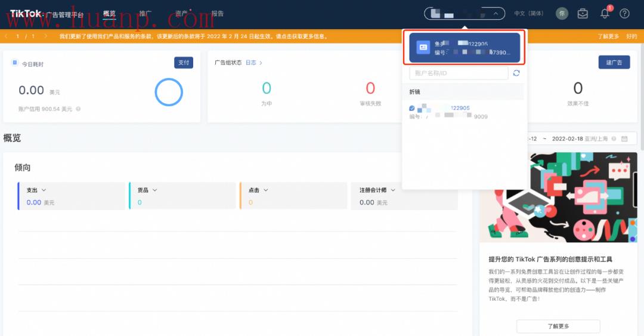Change language via 中文 (简体) selector
The image size is (644, 336).
[528, 14]
